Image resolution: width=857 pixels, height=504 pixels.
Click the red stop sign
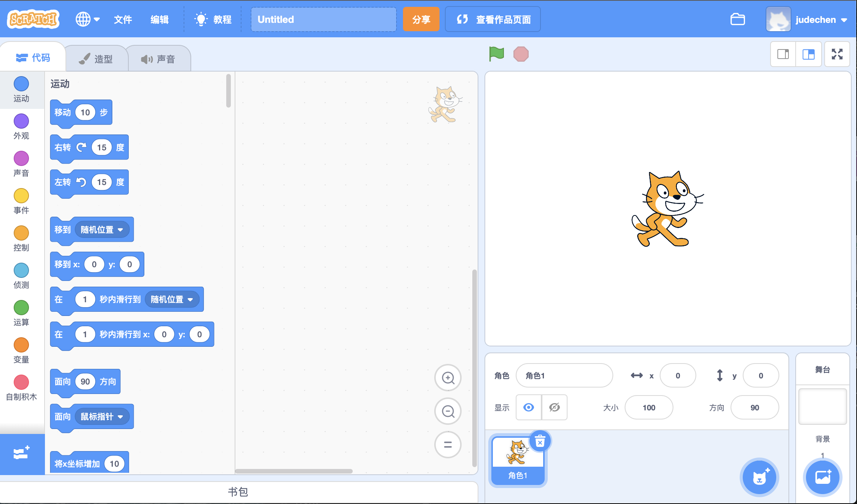(521, 54)
